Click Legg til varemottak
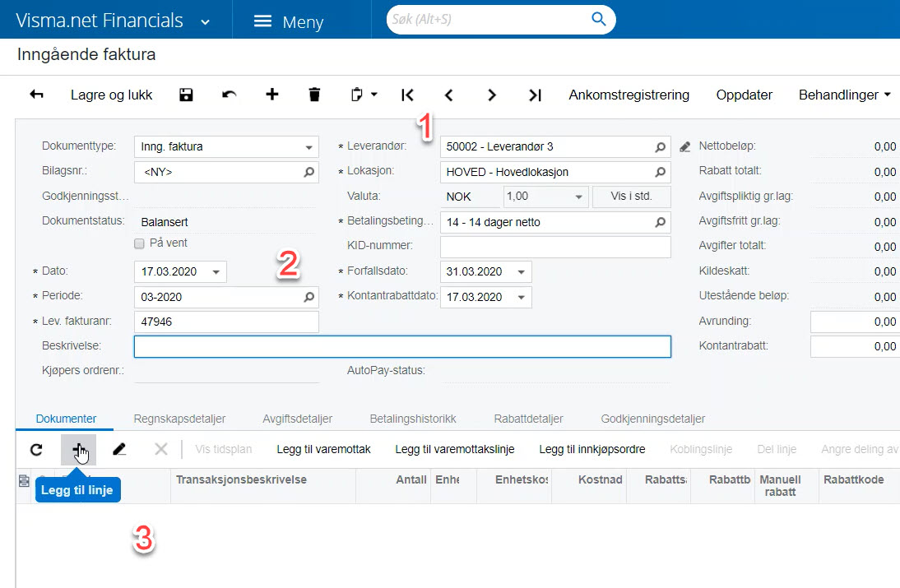Image resolution: width=900 pixels, height=588 pixels. 324,449
